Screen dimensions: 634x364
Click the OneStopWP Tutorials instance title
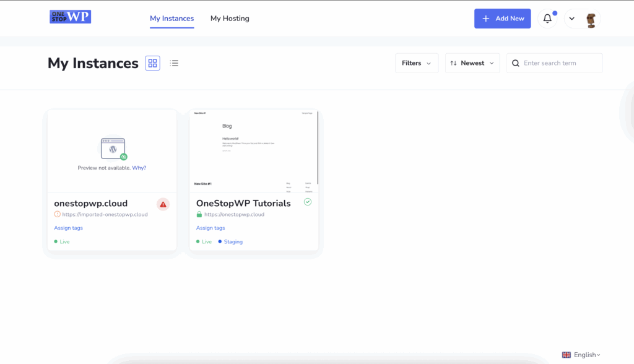click(x=243, y=204)
